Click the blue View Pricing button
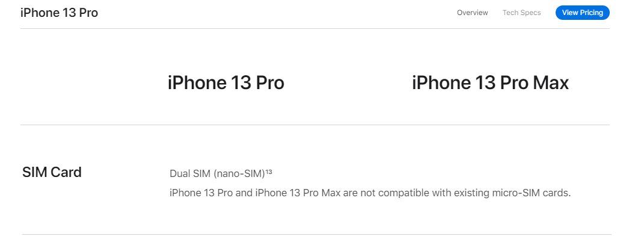Viewport: 644px width, 248px height. point(583,13)
